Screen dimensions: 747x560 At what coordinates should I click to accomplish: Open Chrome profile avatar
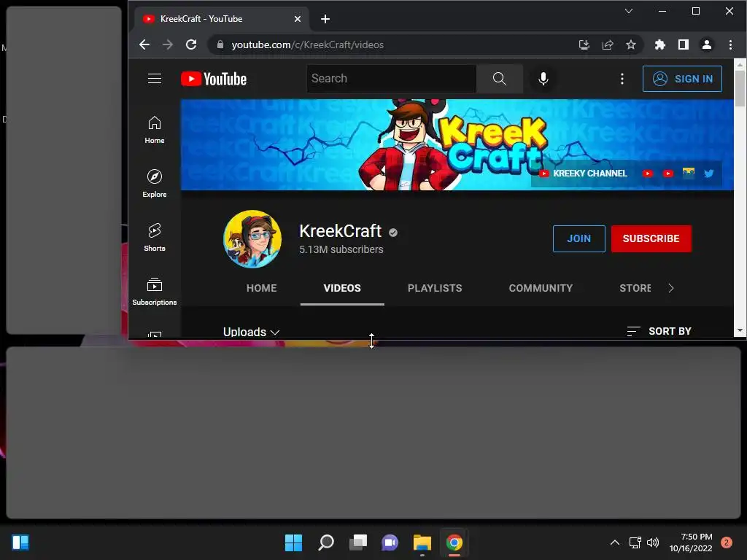pos(706,44)
